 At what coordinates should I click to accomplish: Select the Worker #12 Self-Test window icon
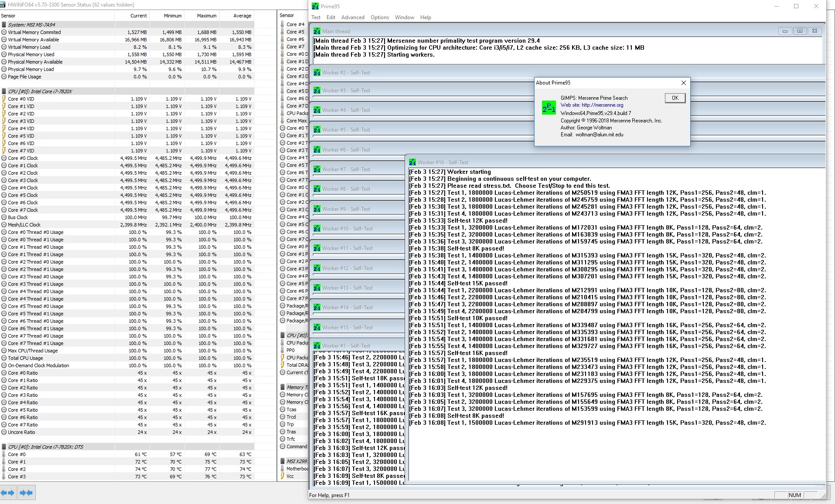click(317, 268)
